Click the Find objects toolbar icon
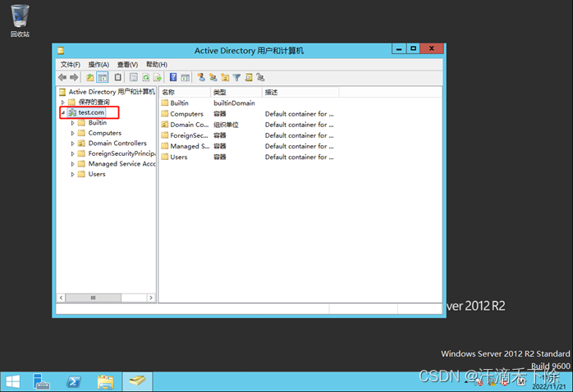Image resolution: width=573 pixels, height=392 pixels. [249, 77]
